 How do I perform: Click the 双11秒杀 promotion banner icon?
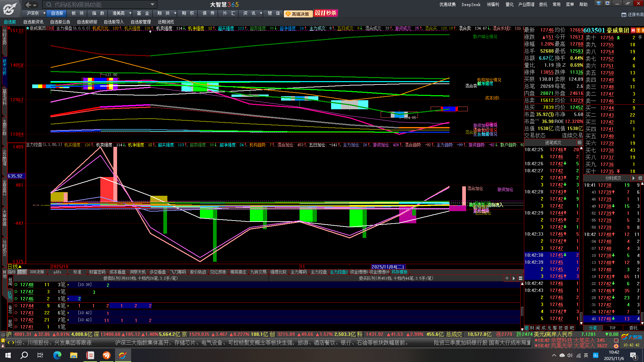click(325, 13)
